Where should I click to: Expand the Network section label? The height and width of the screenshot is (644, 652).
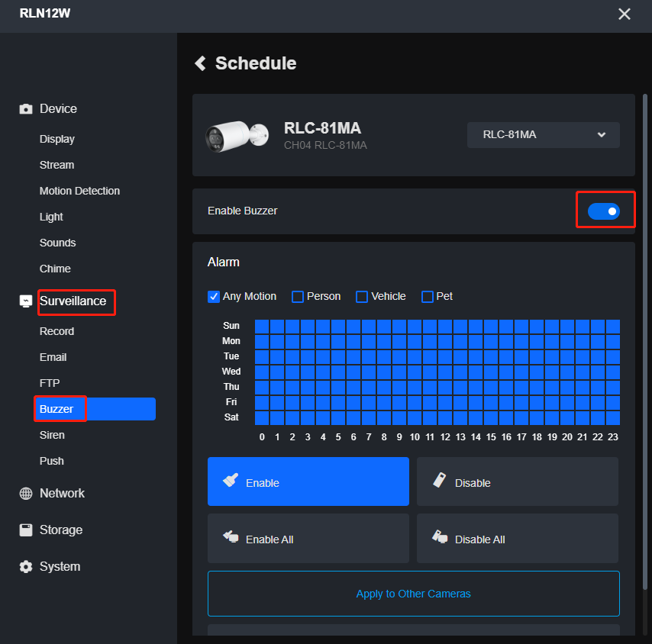tap(62, 493)
